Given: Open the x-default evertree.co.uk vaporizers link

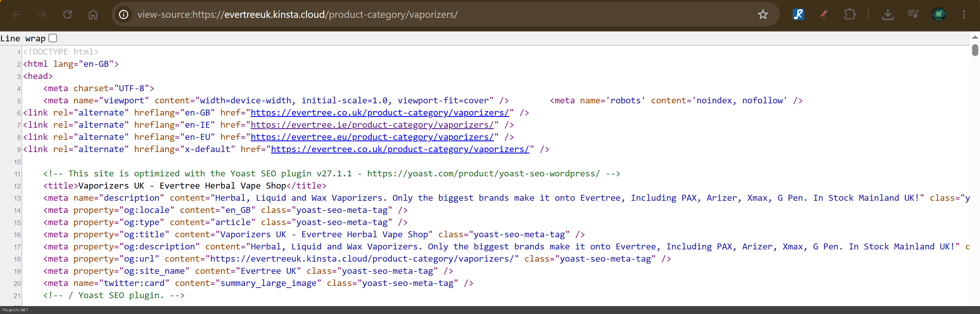Looking at the screenshot, I should tap(400, 149).
